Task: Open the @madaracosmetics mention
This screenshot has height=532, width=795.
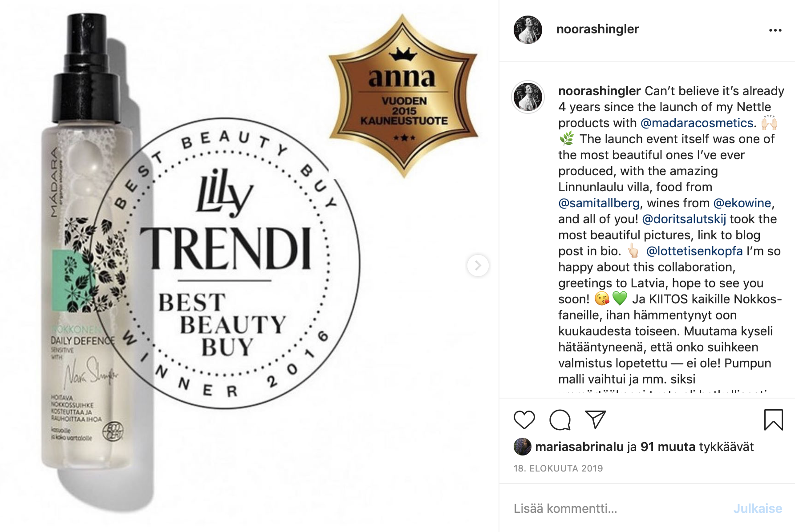Action: 697,123
